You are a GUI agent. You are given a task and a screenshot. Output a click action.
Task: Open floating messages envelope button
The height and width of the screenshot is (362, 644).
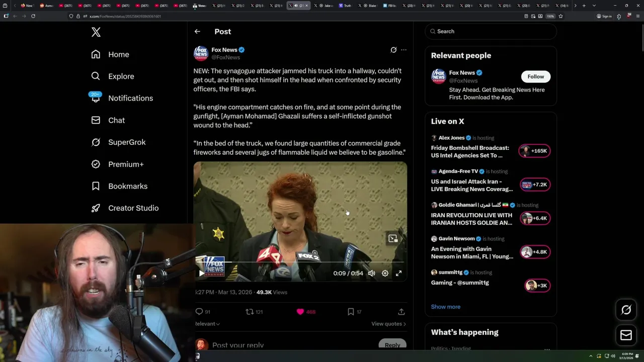(x=626, y=335)
